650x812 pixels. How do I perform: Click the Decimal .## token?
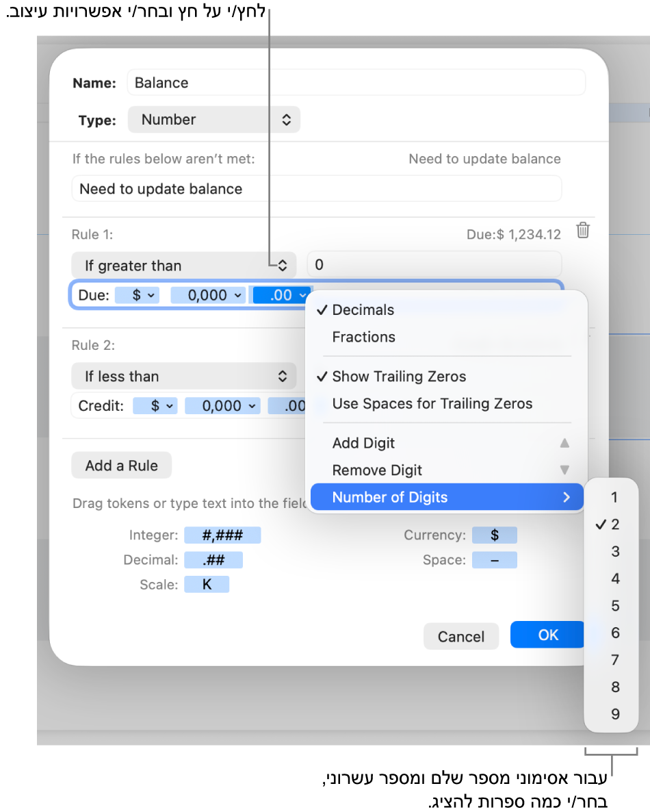coord(213,560)
